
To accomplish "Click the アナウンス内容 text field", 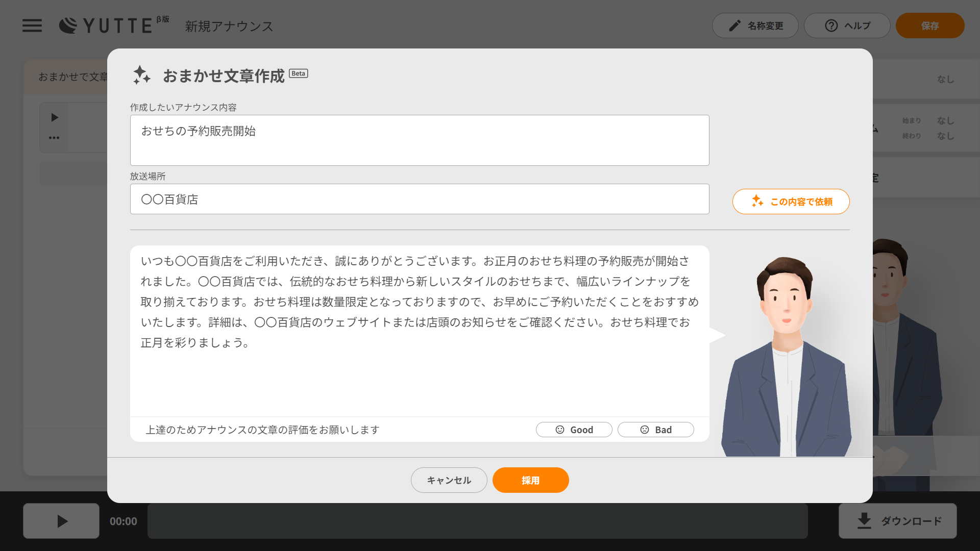I will [419, 140].
